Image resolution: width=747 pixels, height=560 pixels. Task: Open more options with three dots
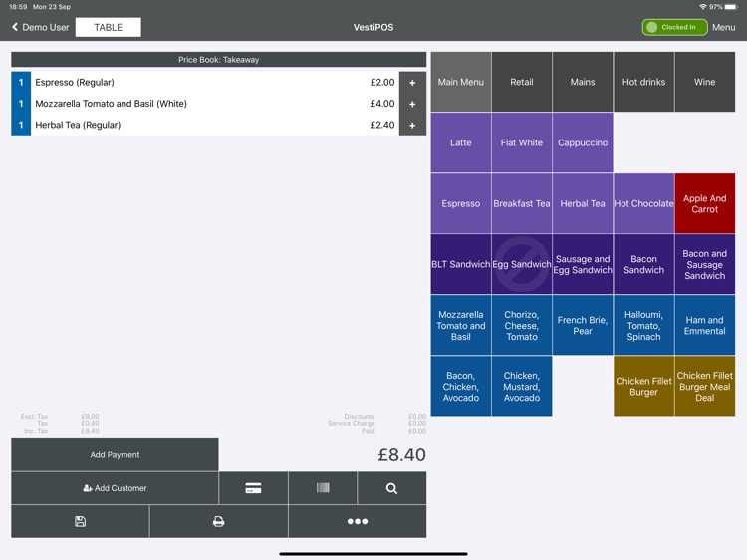[357, 521]
